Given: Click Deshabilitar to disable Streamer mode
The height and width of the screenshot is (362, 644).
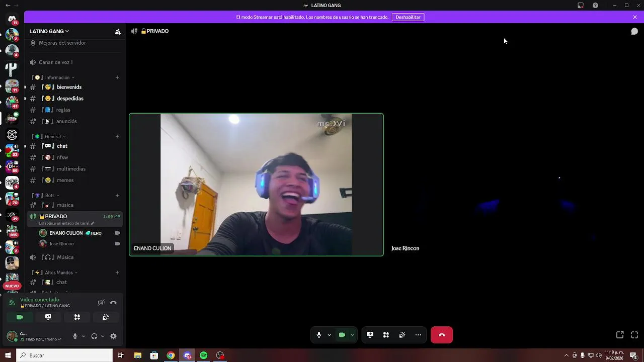Looking at the screenshot, I should point(408,17).
